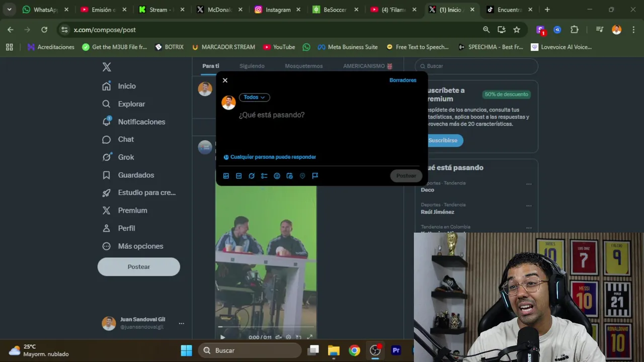
Task: Tag location with the pin icon
Action: pyautogui.click(x=302, y=176)
